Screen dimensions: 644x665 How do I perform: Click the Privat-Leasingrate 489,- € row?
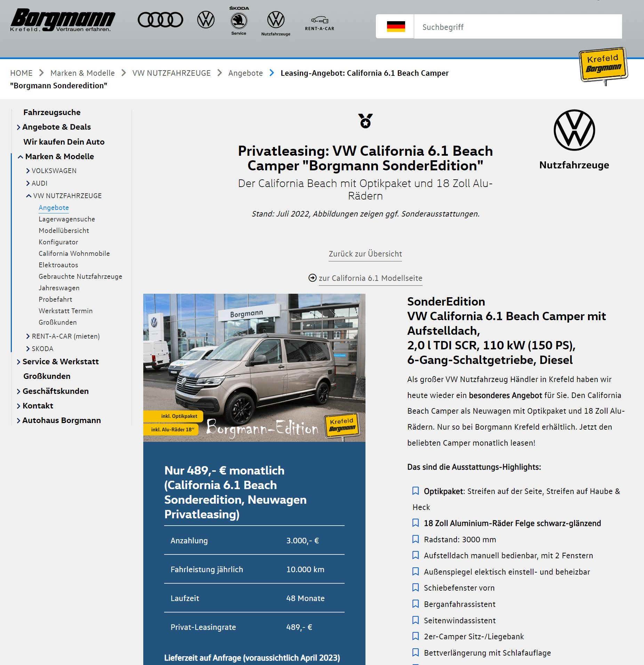coord(254,627)
